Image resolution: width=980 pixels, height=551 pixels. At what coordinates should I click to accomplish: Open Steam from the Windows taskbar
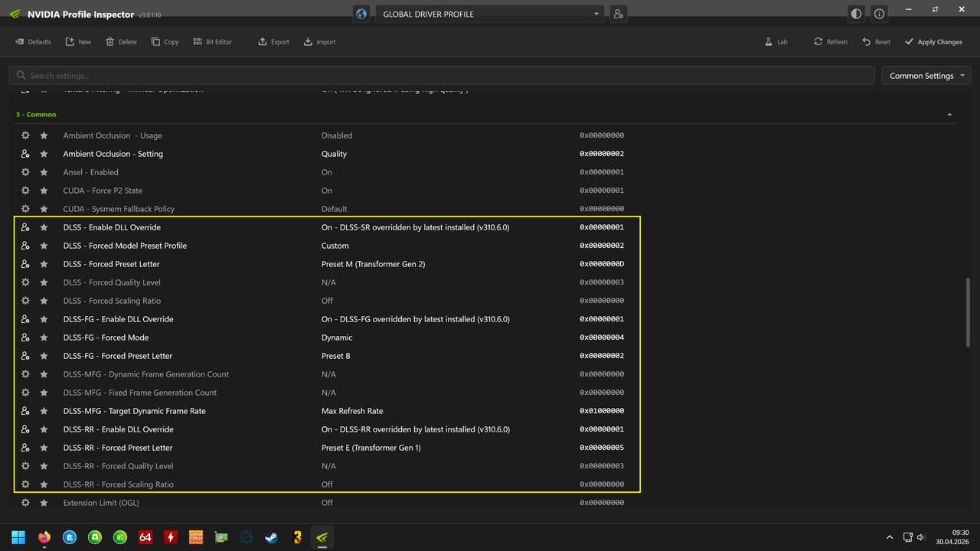271,537
